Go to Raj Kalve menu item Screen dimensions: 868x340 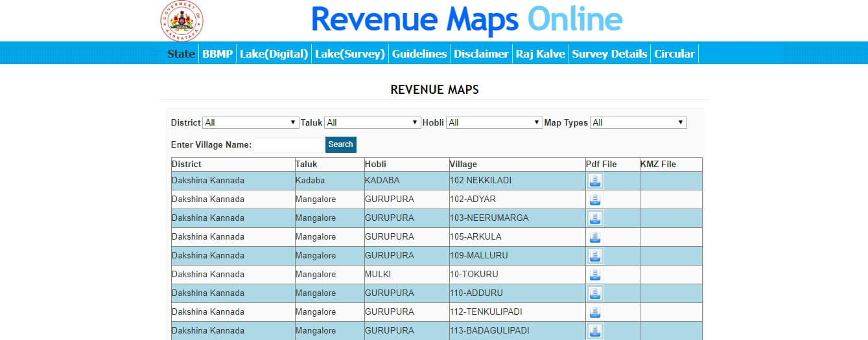coord(540,54)
